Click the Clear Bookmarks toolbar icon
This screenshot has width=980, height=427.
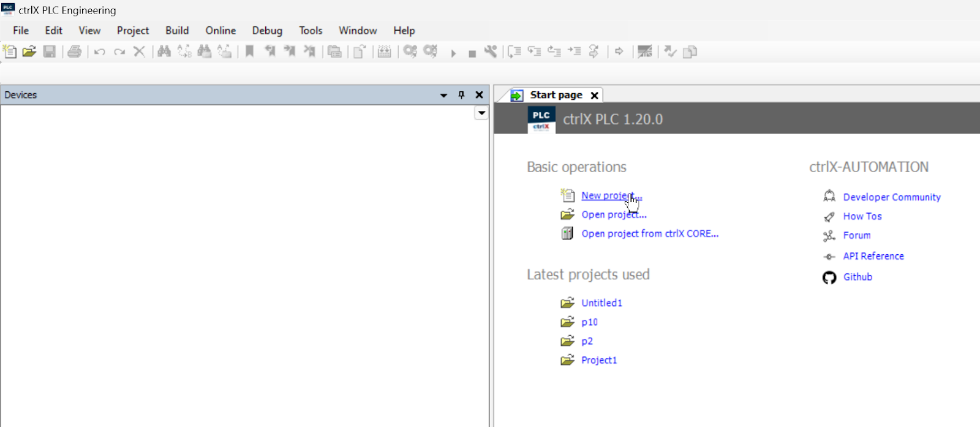pos(309,51)
